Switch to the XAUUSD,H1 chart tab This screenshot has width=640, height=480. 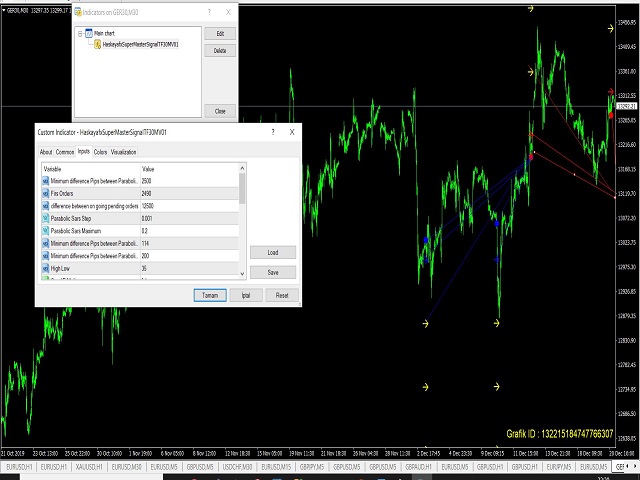coord(89,467)
